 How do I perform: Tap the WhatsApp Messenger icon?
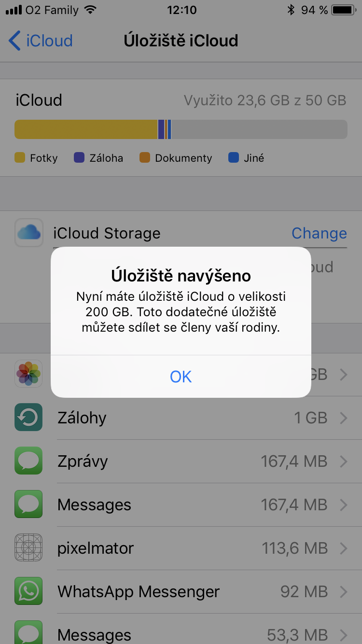(28, 591)
